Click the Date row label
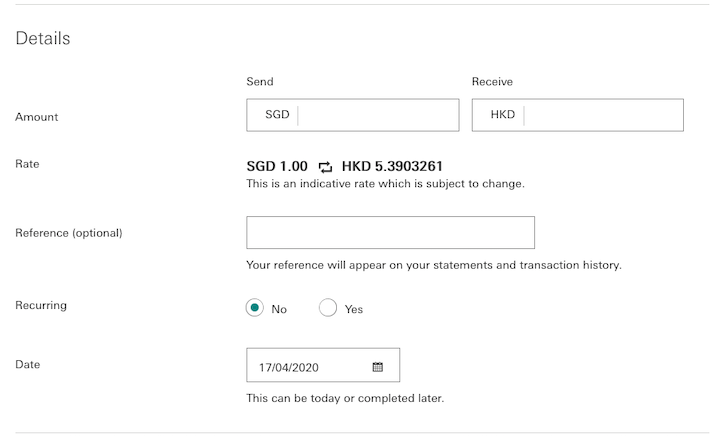This screenshot has height=447, width=725. [x=27, y=365]
